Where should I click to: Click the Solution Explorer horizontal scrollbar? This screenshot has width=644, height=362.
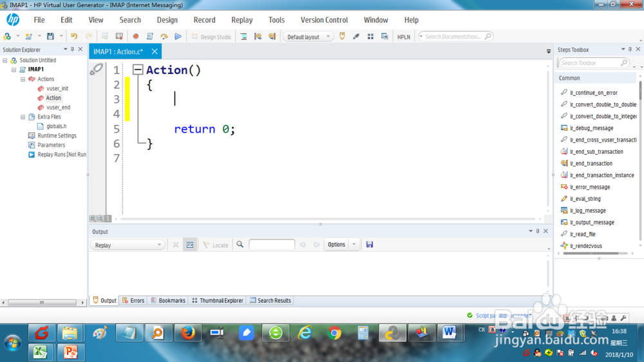[43, 303]
